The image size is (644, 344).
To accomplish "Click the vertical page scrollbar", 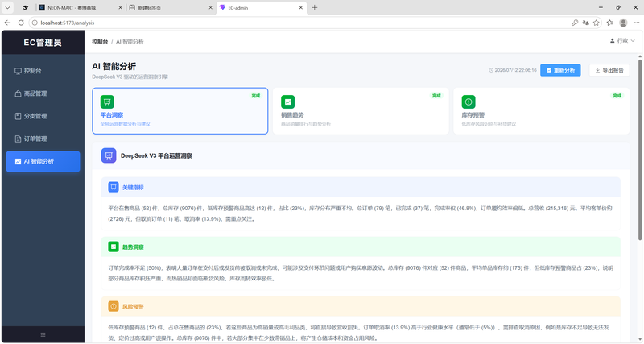I will coord(639,150).
